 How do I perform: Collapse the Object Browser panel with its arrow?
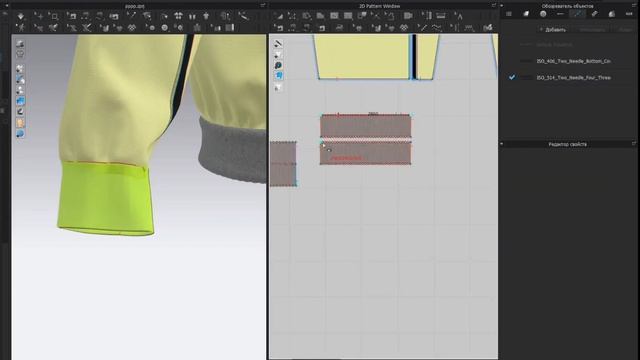point(502,6)
